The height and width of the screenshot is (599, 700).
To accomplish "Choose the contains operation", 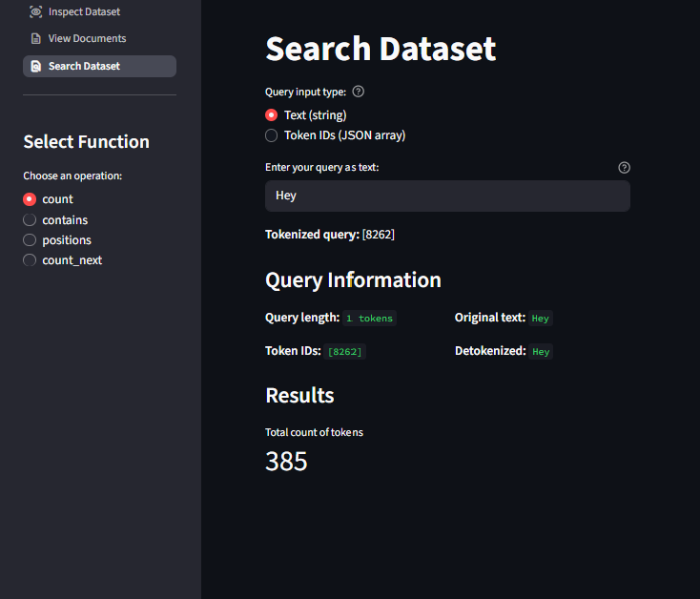I will click(30, 220).
